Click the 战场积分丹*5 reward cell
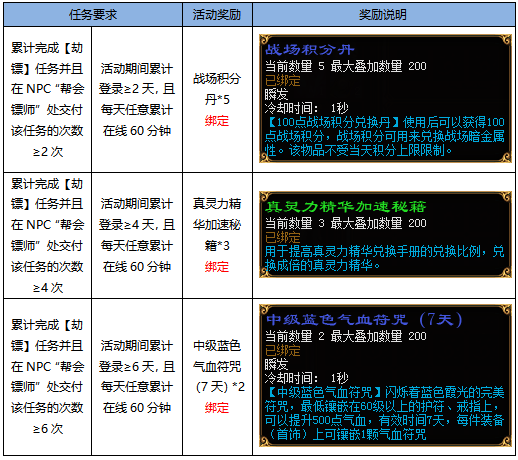This screenshot has width=518, height=460. click(217, 99)
